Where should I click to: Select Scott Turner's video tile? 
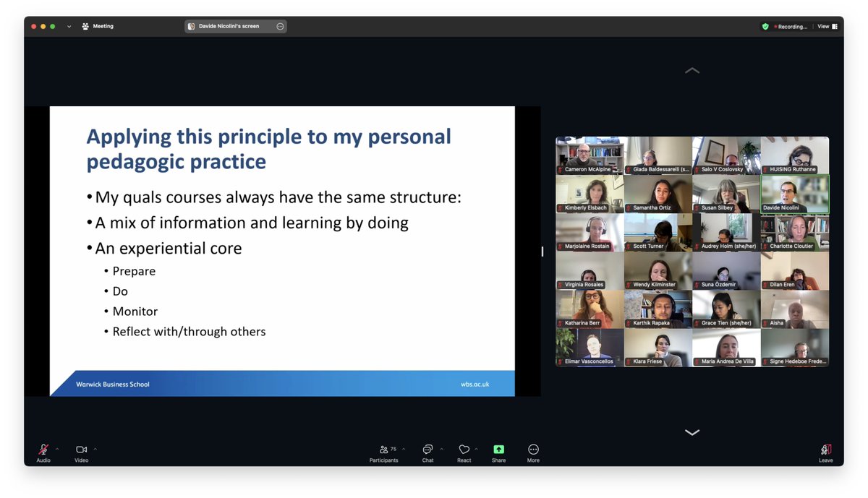click(x=658, y=232)
